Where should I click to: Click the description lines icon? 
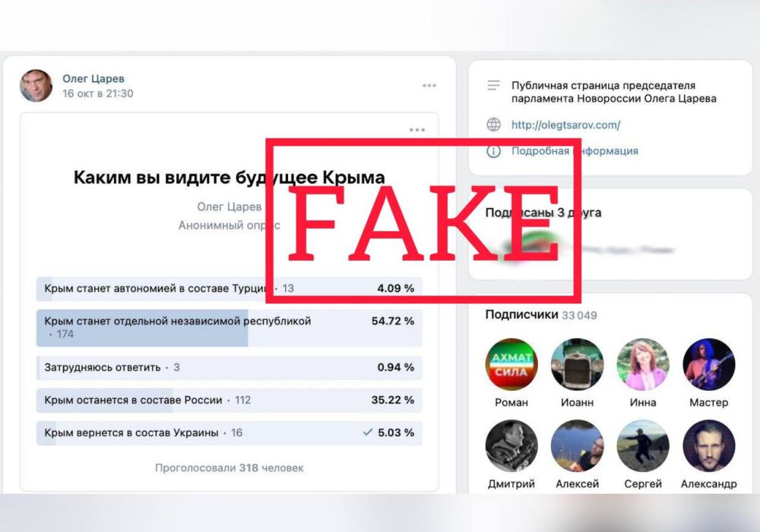click(493, 85)
